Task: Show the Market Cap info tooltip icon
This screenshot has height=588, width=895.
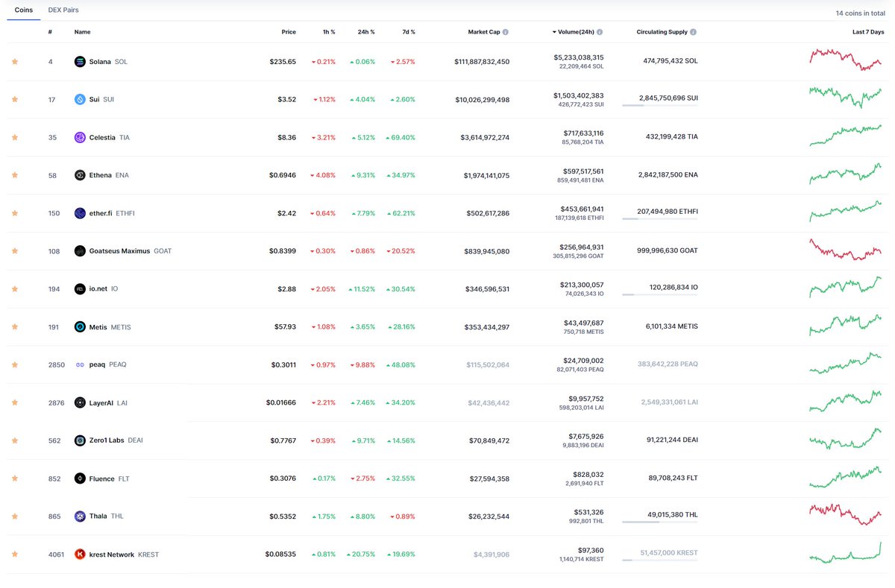Action: [506, 32]
